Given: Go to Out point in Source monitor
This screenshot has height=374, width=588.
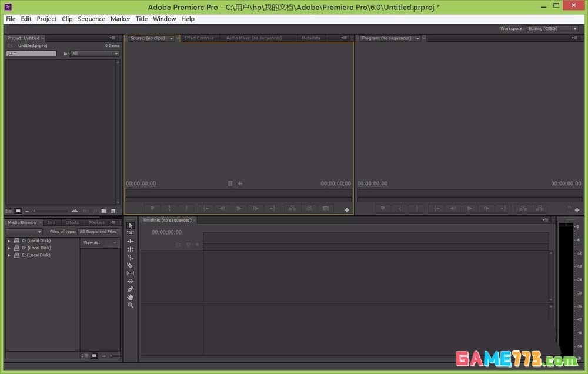Looking at the screenshot, I should click(x=272, y=208).
